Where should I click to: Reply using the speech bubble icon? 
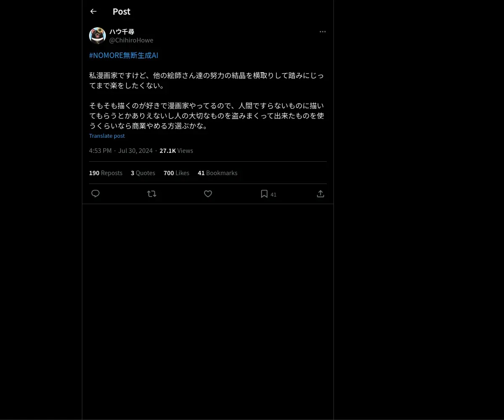[95, 194]
